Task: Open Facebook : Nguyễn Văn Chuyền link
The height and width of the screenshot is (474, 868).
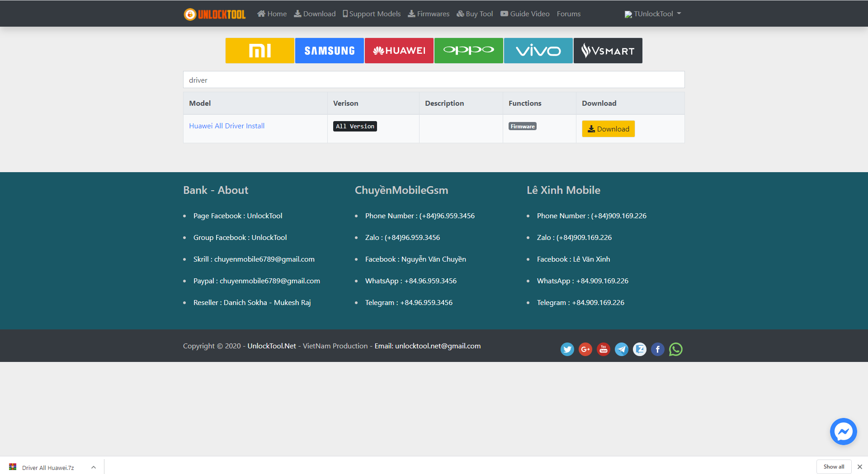Action: [415, 259]
